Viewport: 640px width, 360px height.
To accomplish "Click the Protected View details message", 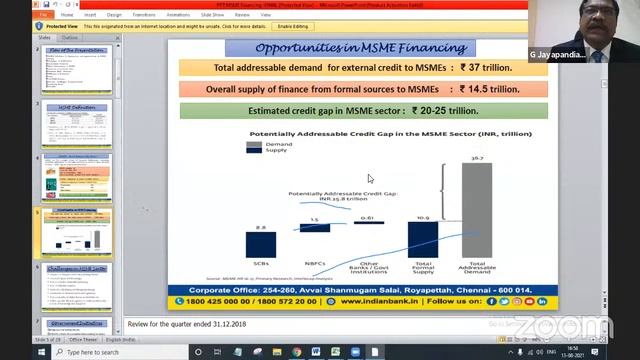I will pos(175,27).
